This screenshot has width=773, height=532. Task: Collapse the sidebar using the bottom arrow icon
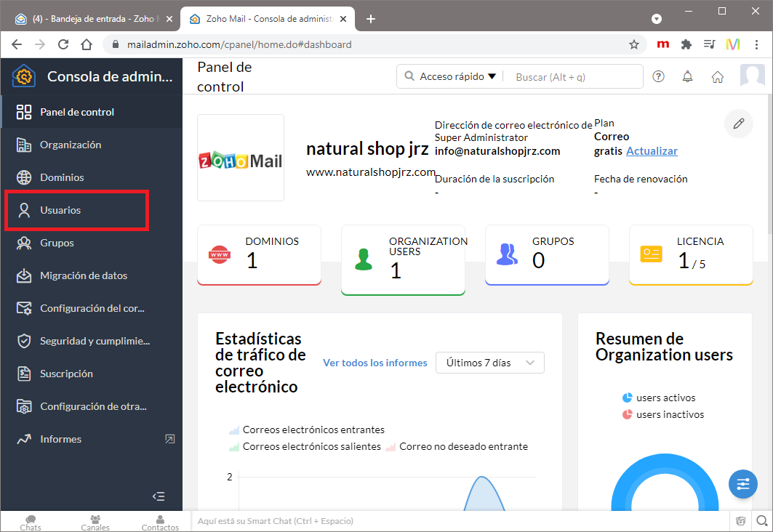pos(159,496)
